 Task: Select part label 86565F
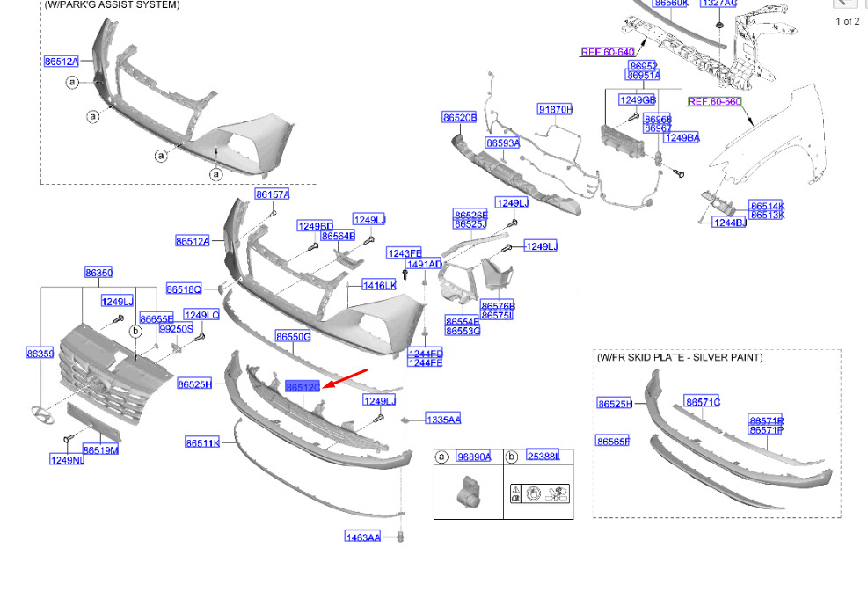pyautogui.click(x=613, y=442)
